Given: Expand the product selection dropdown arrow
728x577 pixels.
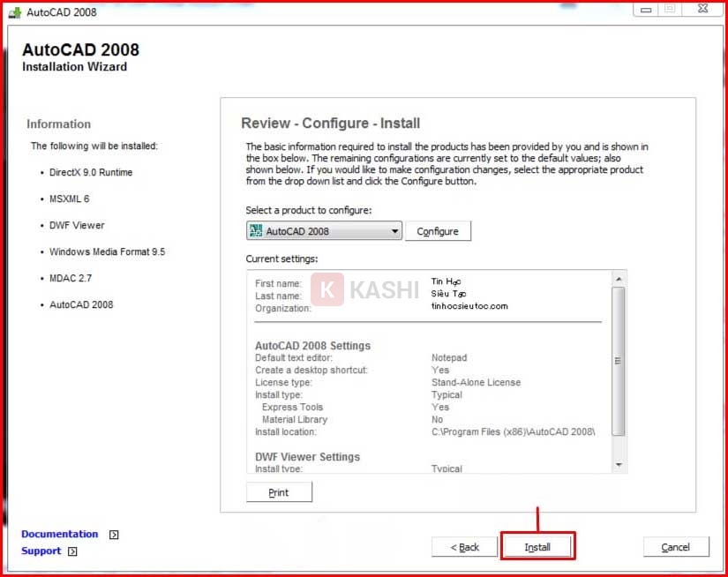Looking at the screenshot, I should (x=394, y=231).
